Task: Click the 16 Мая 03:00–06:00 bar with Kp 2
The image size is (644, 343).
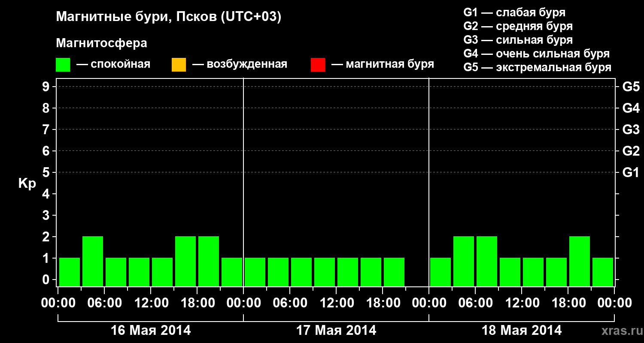Action: coord(93,261)
